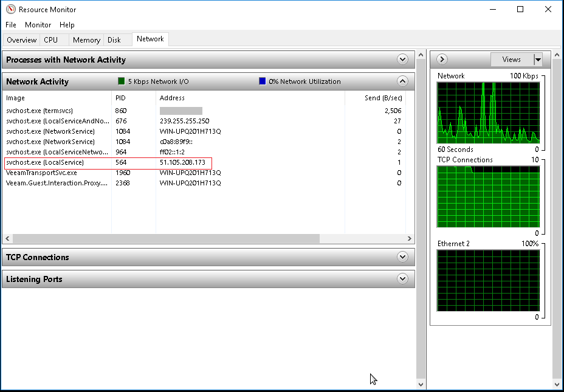Minimize the Resource Monitor window
Image resolution: width=564 pixels, height=392 pixels.
pos(493,9)
